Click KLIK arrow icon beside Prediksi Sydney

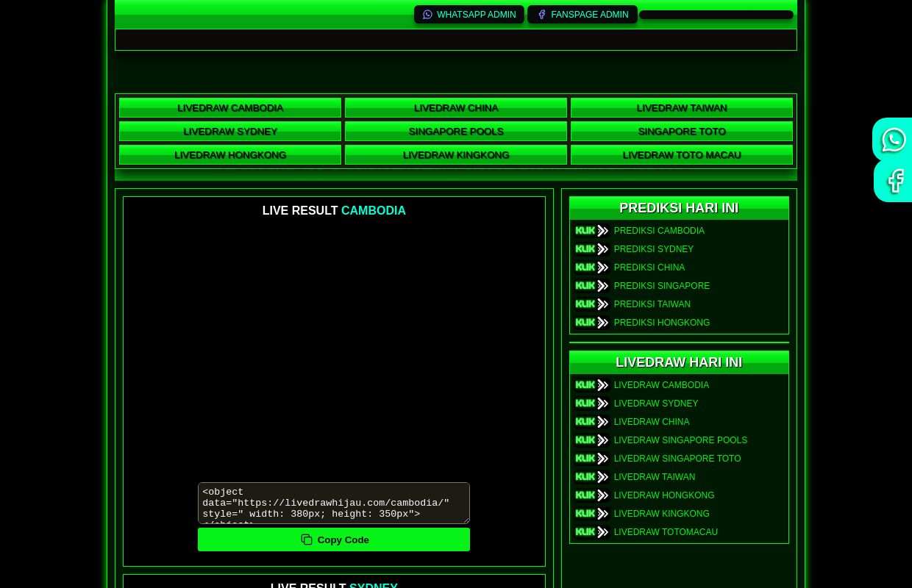(592, 249)
